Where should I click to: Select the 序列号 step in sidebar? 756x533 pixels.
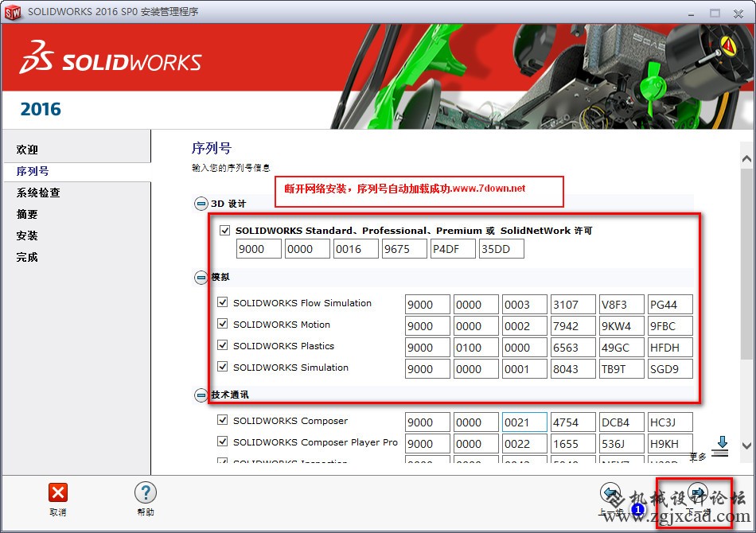(x=33, y=171)
